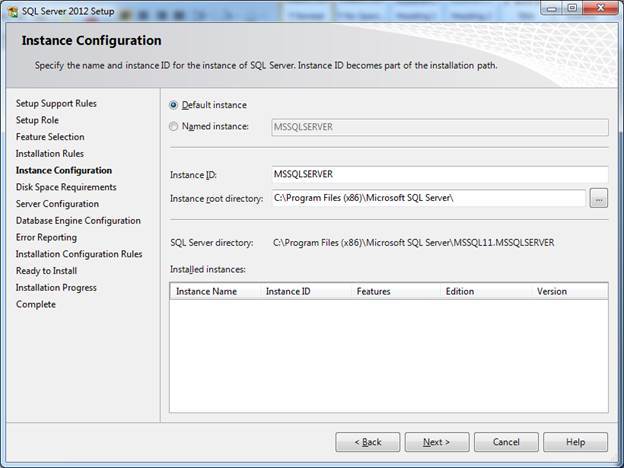Viewport: 624px width, 468px height.
Task: Select the Installation Progress step
Action: [56, 287]
